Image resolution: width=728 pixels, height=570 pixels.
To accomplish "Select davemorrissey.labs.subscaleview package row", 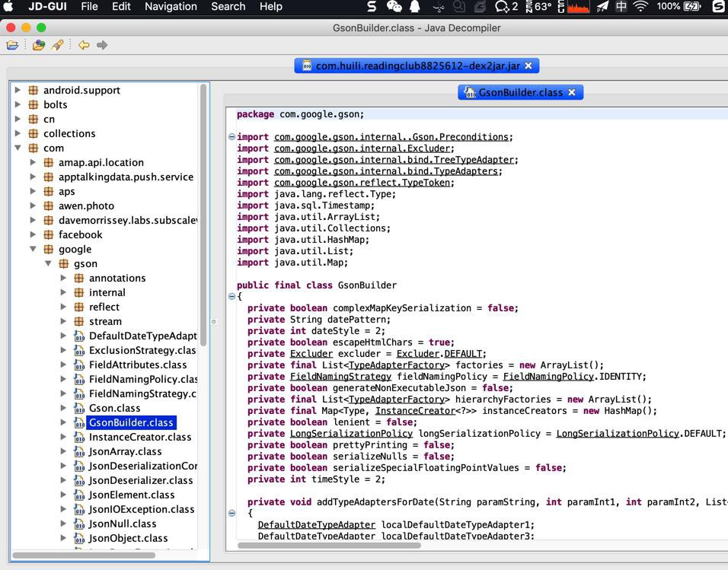I will click(128, 220).
